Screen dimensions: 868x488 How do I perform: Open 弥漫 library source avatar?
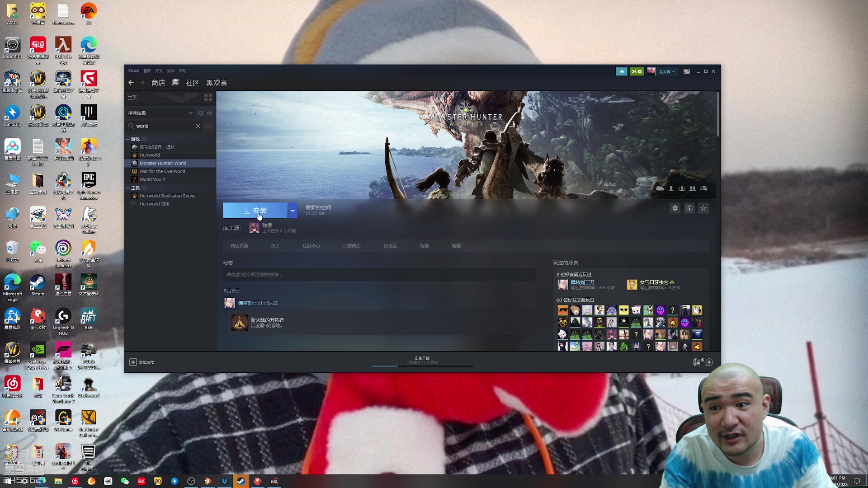click(x=254, y=228)
